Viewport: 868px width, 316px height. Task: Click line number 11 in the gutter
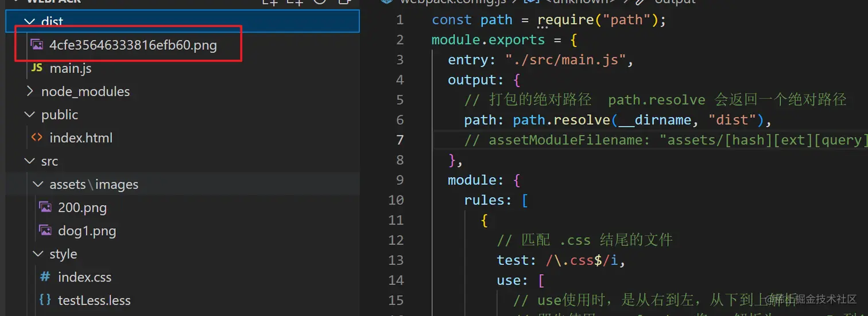click(397, 220)
